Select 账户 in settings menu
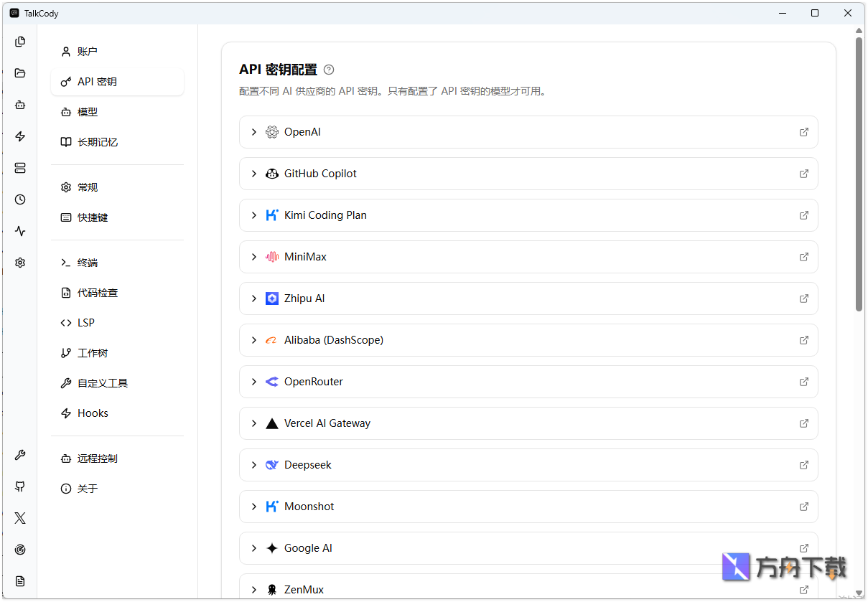Screen dimensions: 868x602 (117, 52)
